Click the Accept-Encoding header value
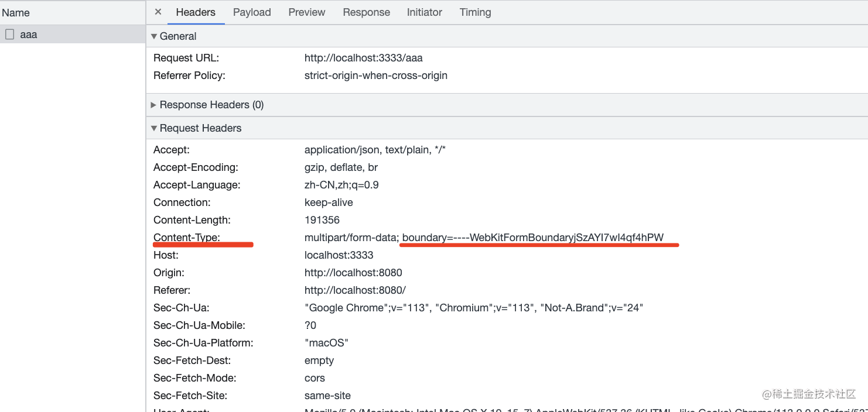 point(341,167)
